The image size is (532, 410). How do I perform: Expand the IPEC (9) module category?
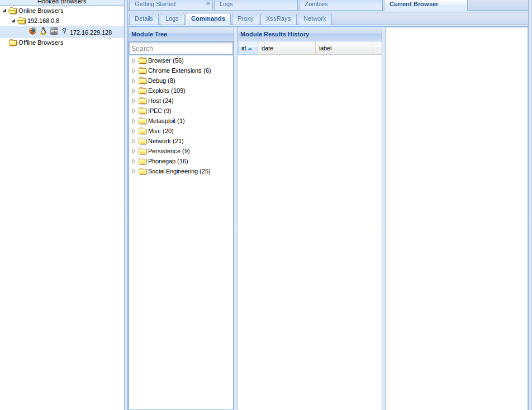tap(134, 111)
